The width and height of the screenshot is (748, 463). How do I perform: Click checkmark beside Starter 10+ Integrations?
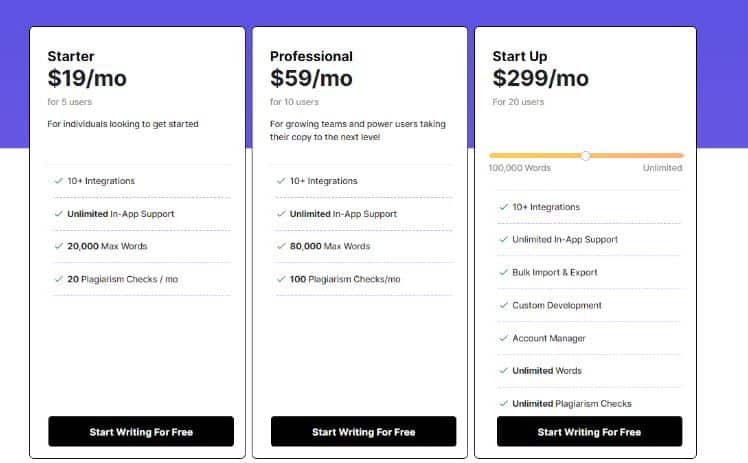[59, 181]
